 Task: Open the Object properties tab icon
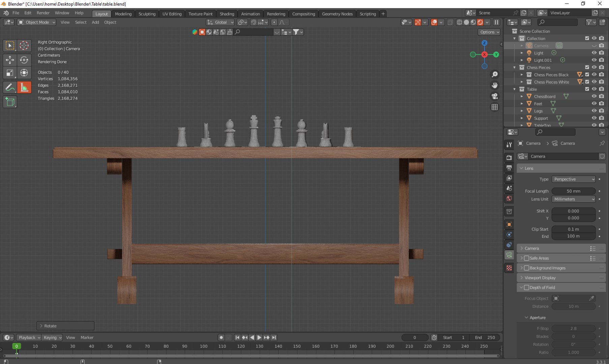[x=509, y=224]
